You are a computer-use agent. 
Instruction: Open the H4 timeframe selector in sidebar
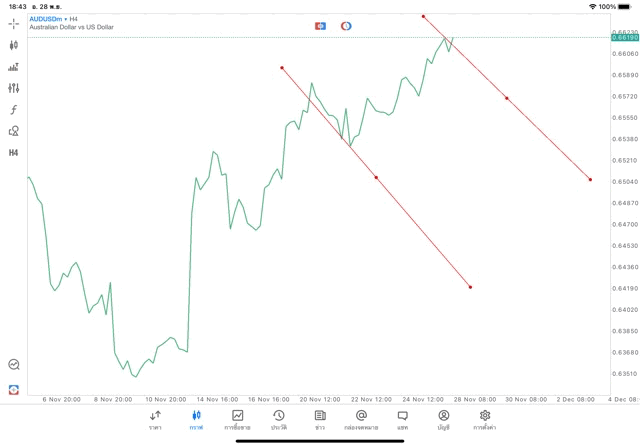point(14,152)
